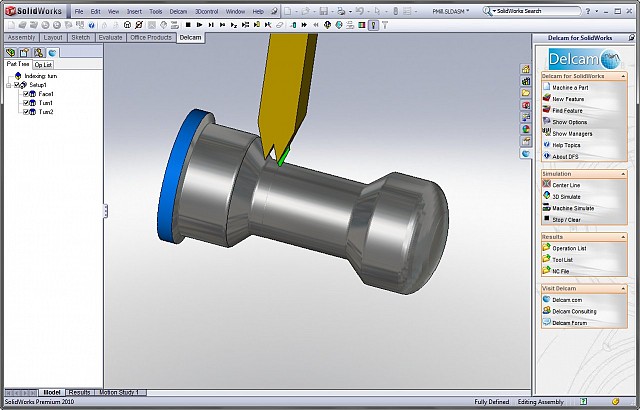The image size is (640, 410).
Task: Open the Delcam menu
Action: [x=178, y=11]
